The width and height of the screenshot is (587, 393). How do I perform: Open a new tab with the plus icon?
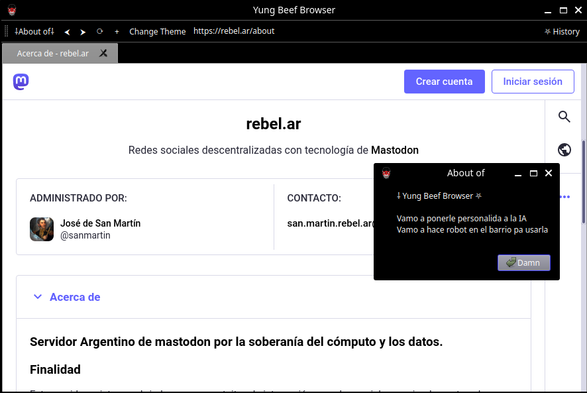117,32
